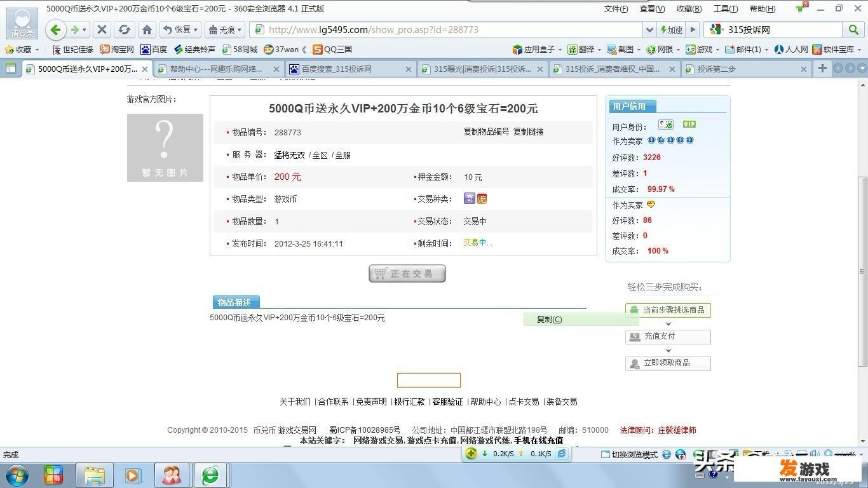Click the green search magnifier button

(x=853, y=30)
